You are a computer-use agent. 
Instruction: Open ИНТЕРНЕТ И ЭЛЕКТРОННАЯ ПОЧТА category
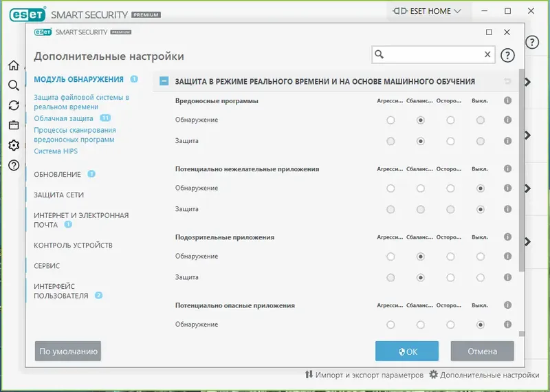tap(81, 220)
